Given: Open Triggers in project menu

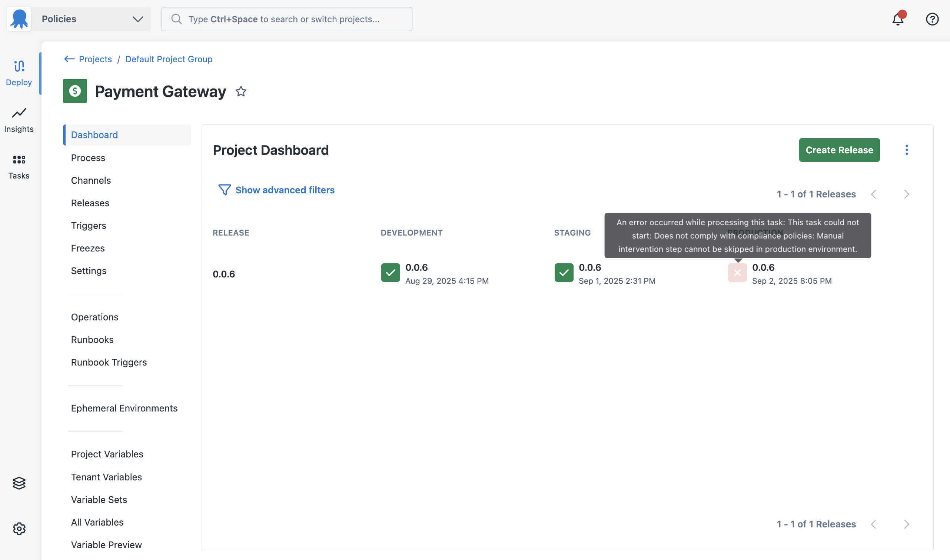Looking at the screenshot, I should click(x=89, y=226).
